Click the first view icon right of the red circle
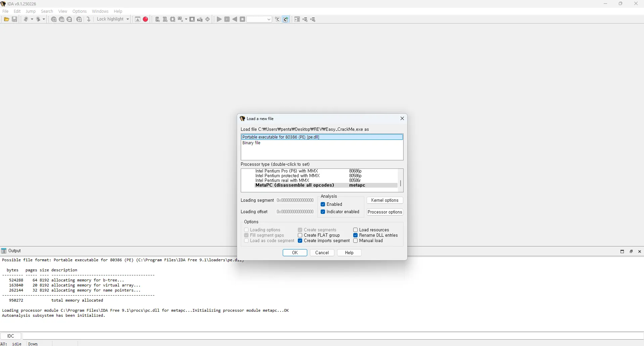This screenshot has width=644, height=346. coord(157,20)
